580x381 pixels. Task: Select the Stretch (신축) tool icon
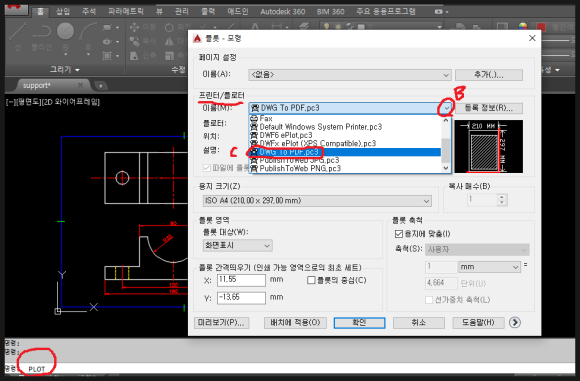(134, 56)
